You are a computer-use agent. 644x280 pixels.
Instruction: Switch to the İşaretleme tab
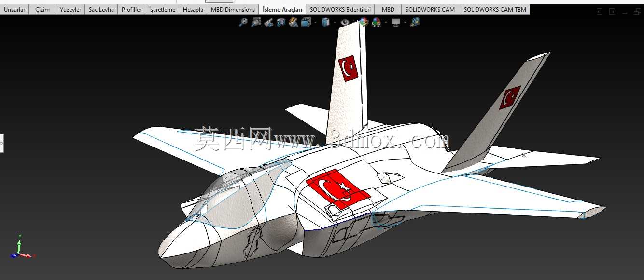click(162, 9)
